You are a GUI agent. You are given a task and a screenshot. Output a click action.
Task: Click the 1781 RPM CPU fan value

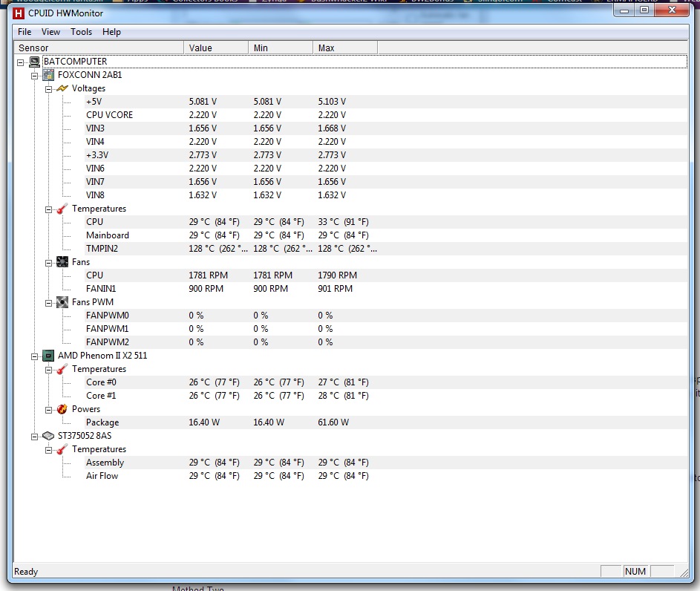(208, 275)
